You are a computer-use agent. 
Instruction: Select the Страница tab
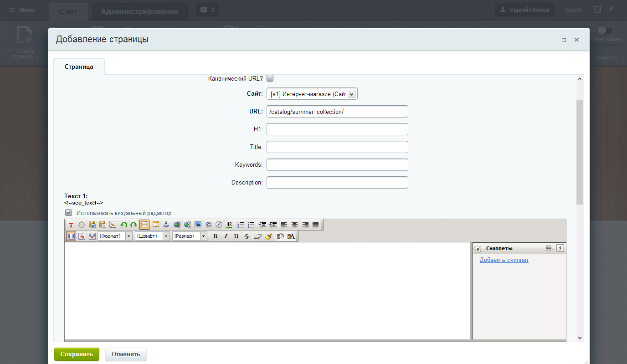pos(79,67)
